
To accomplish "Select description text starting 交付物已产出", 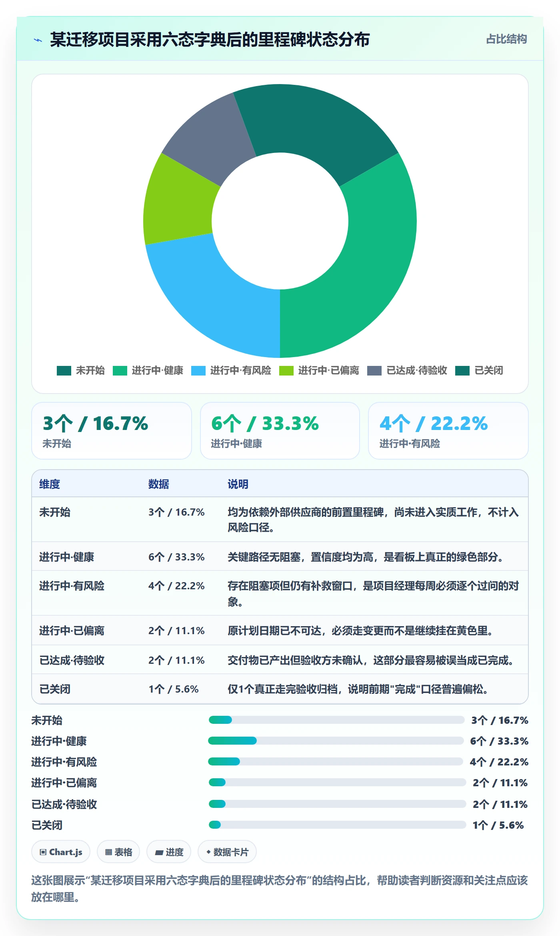I will [x=372, y=660].
